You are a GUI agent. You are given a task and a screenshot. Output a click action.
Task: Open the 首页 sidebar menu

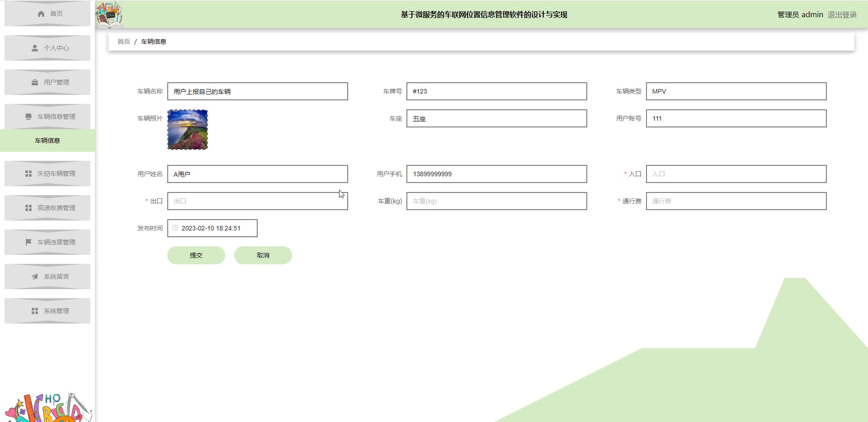[x=47, y=14]
